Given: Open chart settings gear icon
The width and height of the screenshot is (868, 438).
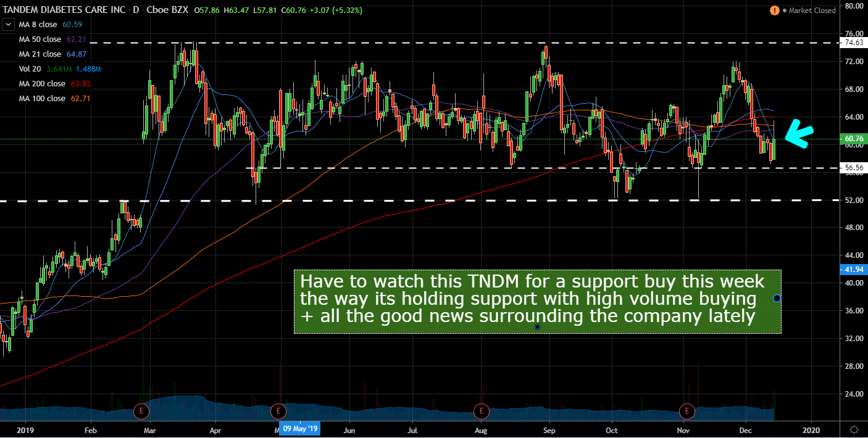Looking at the screenshot, I should [x=854, y=429].
